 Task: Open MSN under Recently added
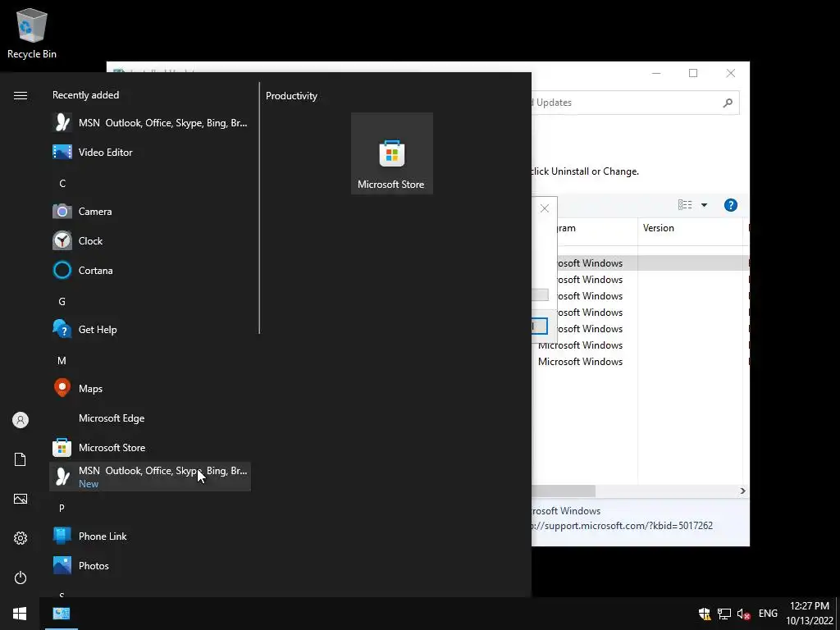150,123
